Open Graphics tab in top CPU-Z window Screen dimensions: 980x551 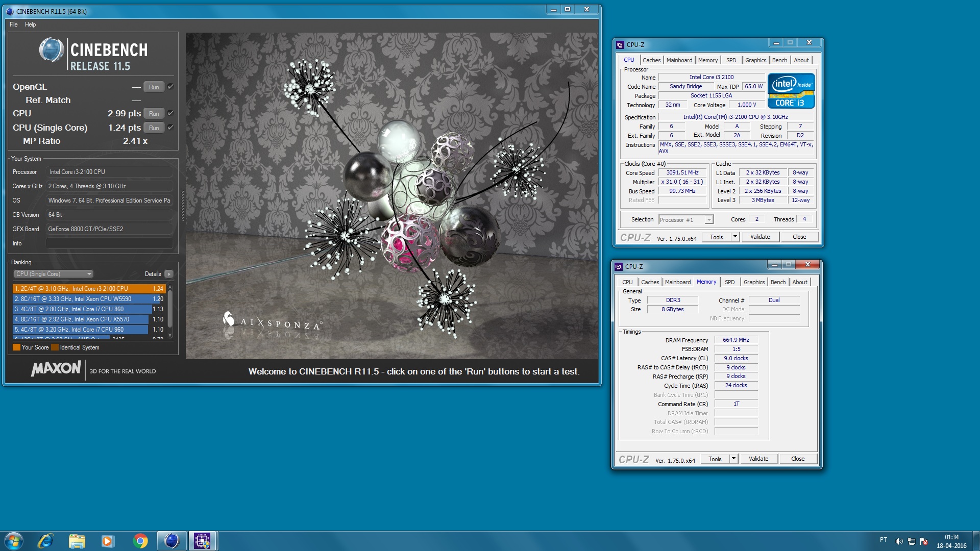point(755,60)
